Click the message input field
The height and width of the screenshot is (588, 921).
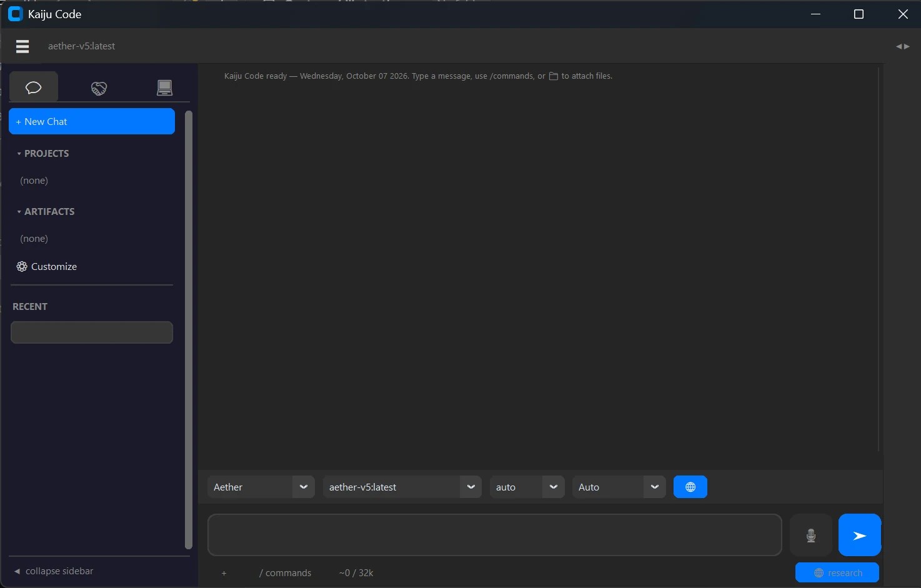(x=494, y=535)
